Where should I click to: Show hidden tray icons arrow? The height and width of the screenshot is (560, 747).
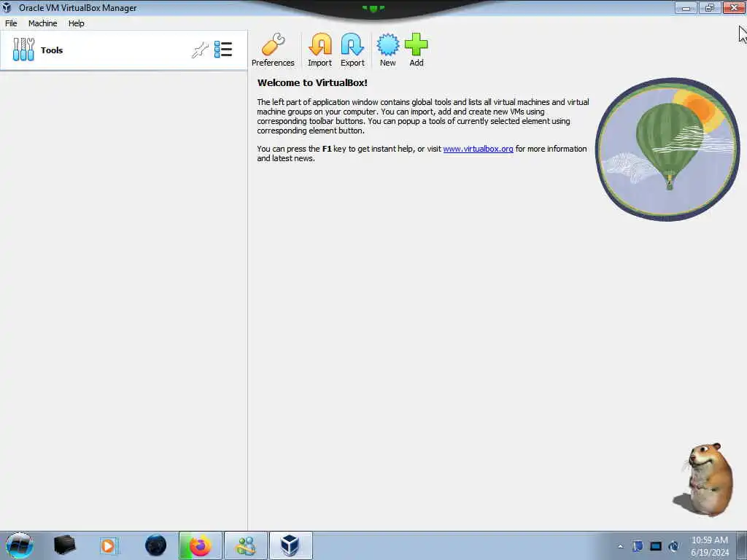point(620,546)
